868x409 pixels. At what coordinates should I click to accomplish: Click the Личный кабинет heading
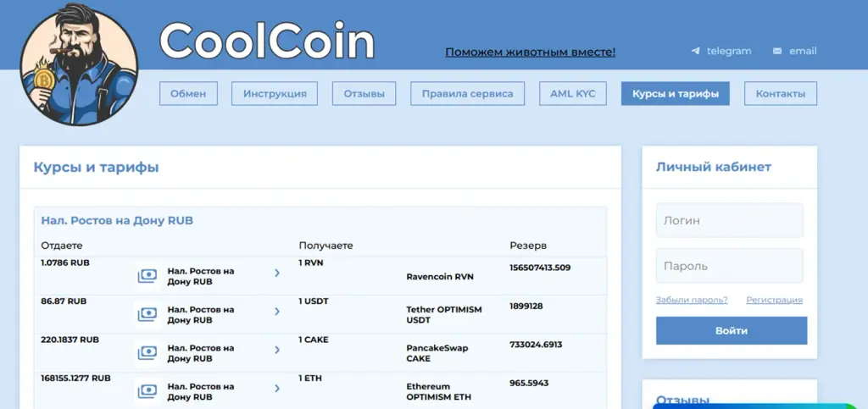coord(714,167)
